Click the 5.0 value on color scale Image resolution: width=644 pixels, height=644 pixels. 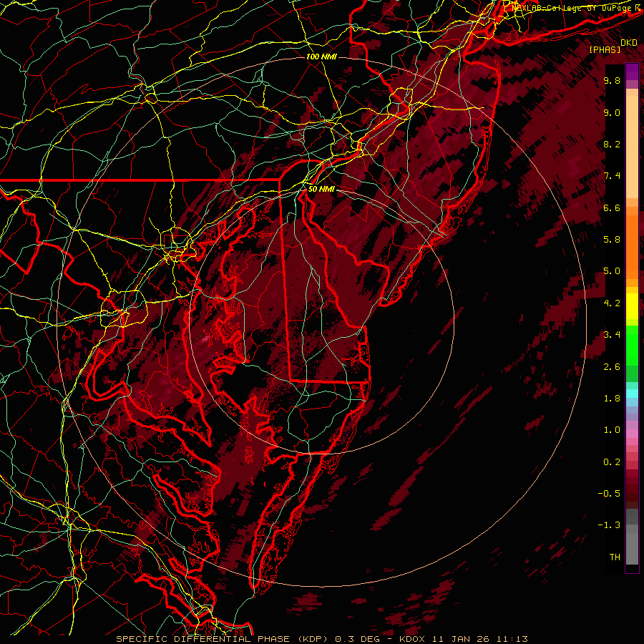(x=612, y=271)
